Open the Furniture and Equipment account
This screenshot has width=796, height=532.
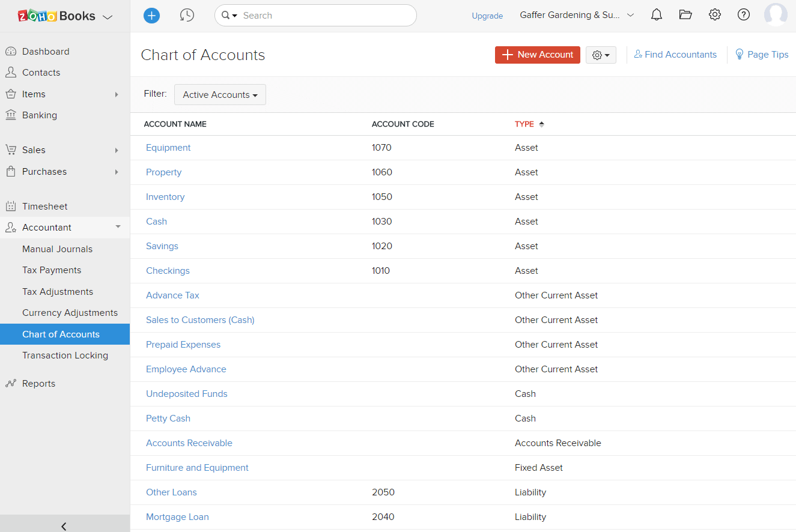point(197,468)
